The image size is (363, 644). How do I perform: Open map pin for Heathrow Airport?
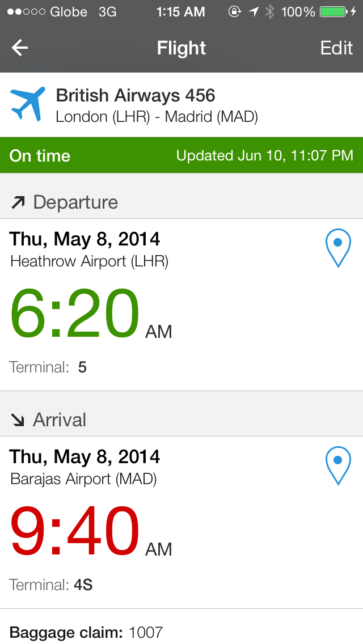pos(338,248)
